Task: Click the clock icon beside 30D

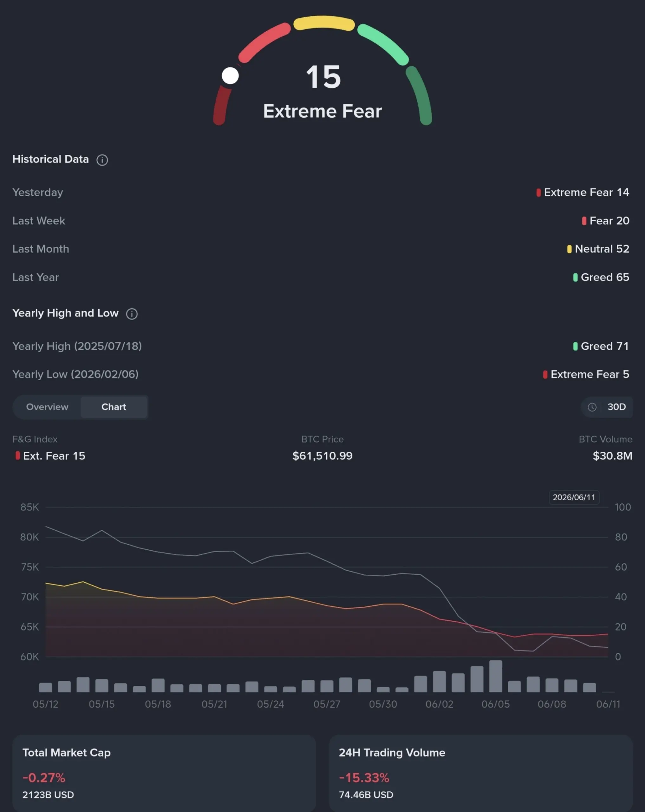Action: coord(592,407)
